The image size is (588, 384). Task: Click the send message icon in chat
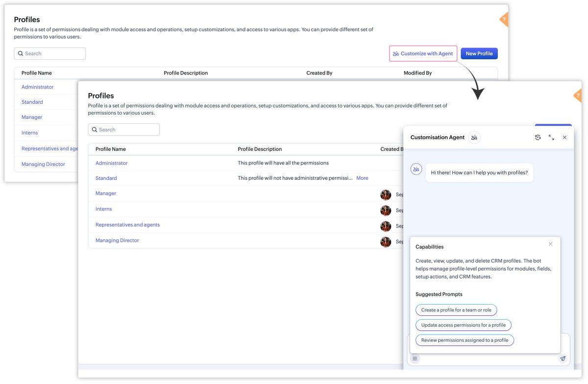pos(563,359)
